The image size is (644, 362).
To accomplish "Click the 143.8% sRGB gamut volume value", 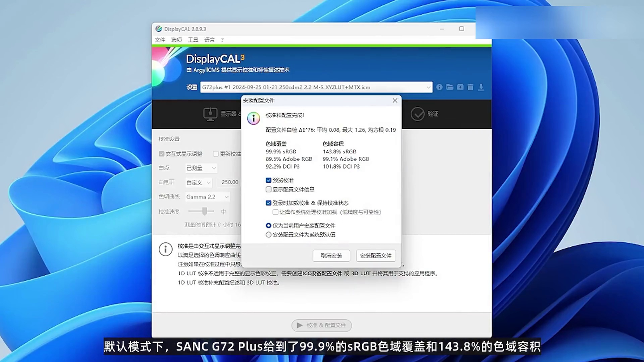I will click(x=339, y=152).
